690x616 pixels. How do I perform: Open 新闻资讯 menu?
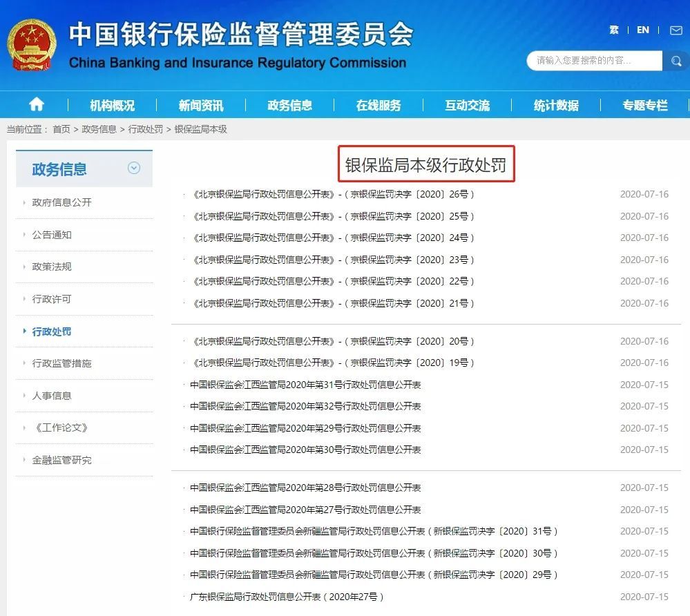click(x=201, y=105)
